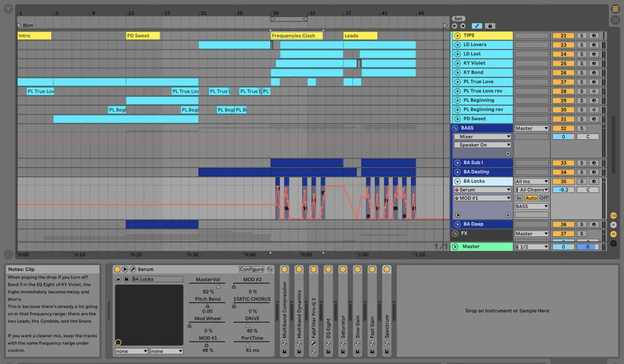Show In/Out section toggle I-O
Image resolution: width=624 pixels, height=364 pixels.
tap(614, 215)
